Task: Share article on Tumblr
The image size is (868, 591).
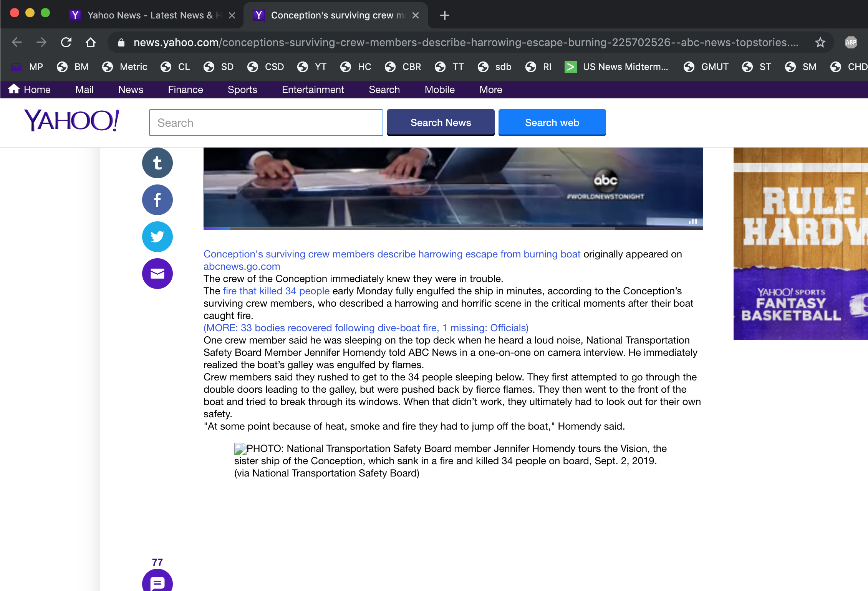Action: pyautogui.click(x=157, y=163)
